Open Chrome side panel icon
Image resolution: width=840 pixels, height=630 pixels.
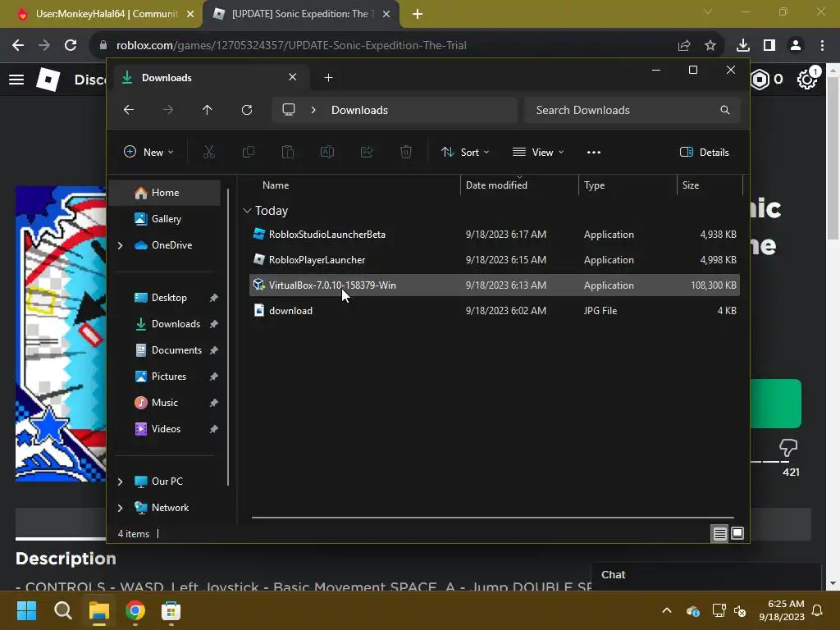[769, 46]
